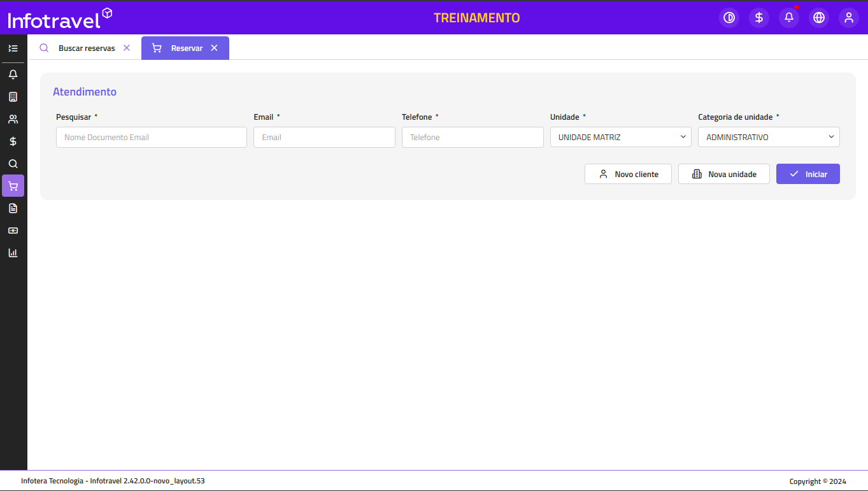Click the header notification bell with red dot
The width and height of the screenshot is (868, 491).
789,18
